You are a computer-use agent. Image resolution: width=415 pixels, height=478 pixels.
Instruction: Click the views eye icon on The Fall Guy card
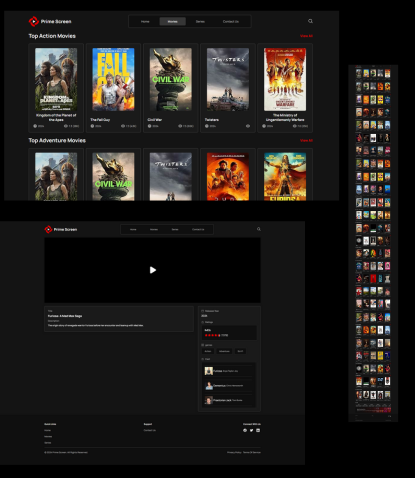coord(123,126)
